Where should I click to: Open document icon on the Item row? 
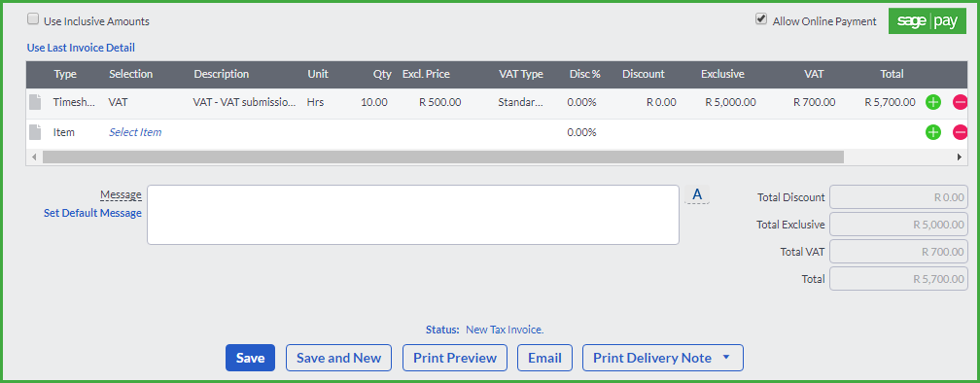(36, 132)
